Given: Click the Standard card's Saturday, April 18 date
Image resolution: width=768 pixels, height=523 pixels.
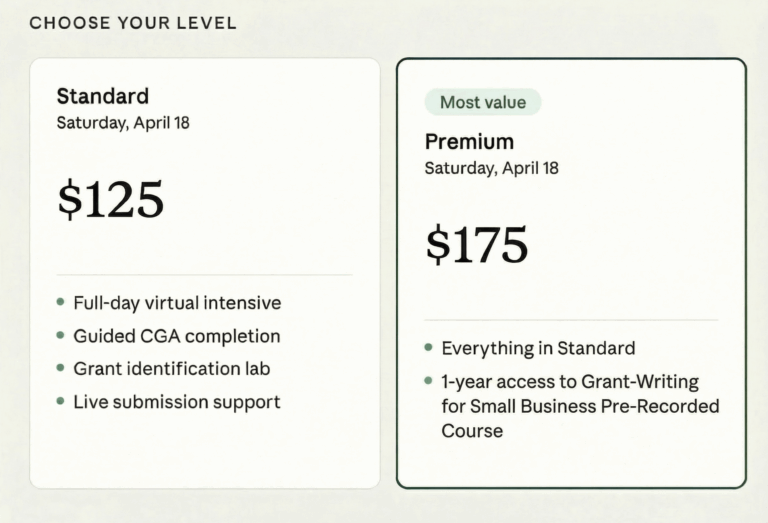Looking at the screenshot, I should [123, 123].
